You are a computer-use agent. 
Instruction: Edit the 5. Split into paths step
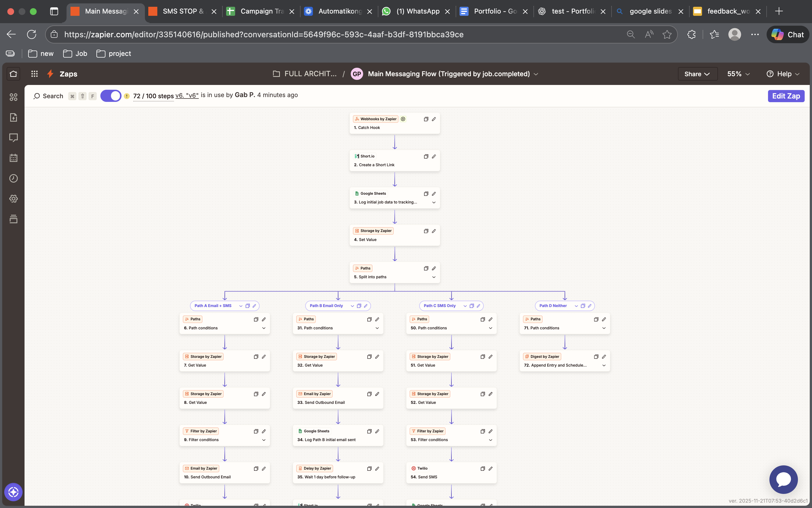434,268
